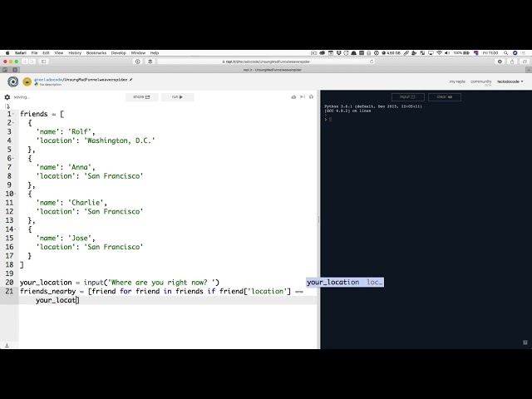
Task: Collapse the fold at line 10
Action: tap(15, 194)
